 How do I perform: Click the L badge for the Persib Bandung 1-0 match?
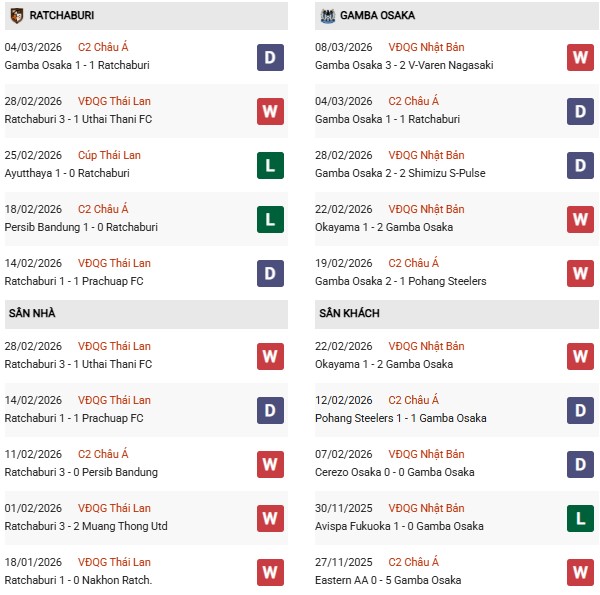pos(269,219)
